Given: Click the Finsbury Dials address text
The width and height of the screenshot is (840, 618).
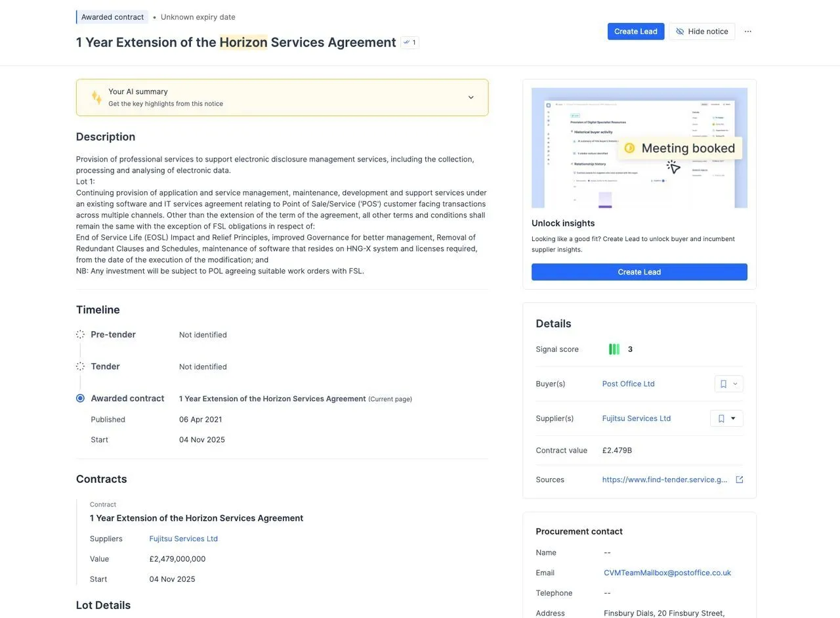Looking at the screenshot, I should 664,613.
